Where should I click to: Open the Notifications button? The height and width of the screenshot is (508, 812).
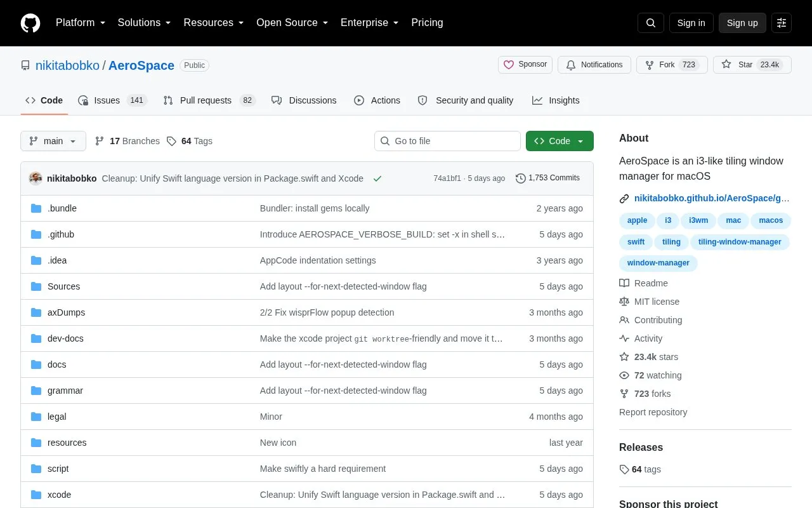pos(594,65)
